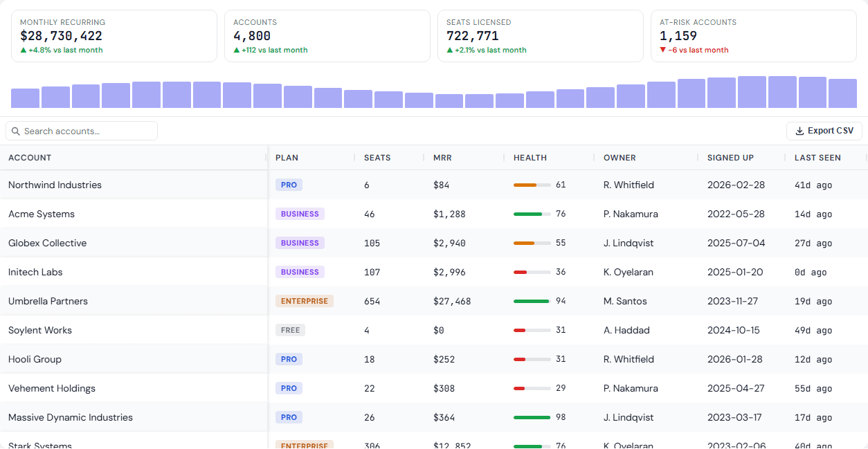Click signed up date 2023-03-17
The image size is (868, 449).
tap(733, 417)
